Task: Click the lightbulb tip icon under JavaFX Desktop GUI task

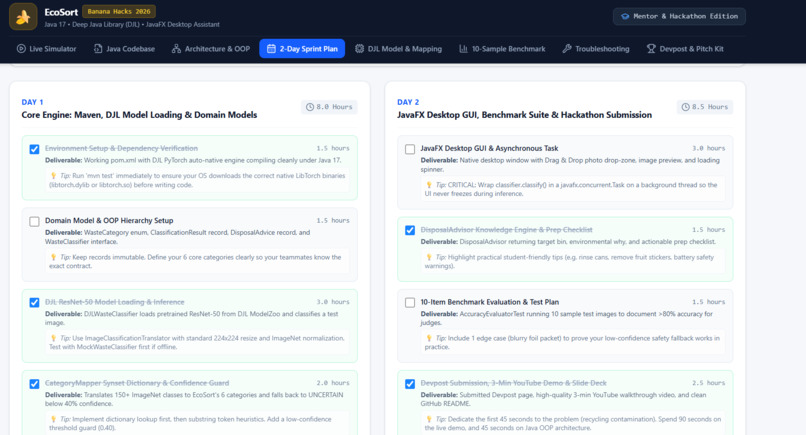Action: (429, 185)
